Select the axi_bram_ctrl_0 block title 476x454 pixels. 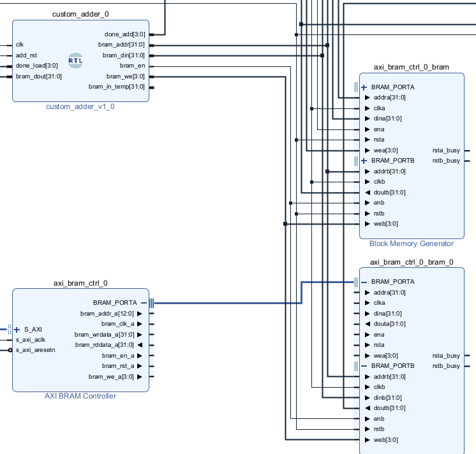click(x=80, y=283)
